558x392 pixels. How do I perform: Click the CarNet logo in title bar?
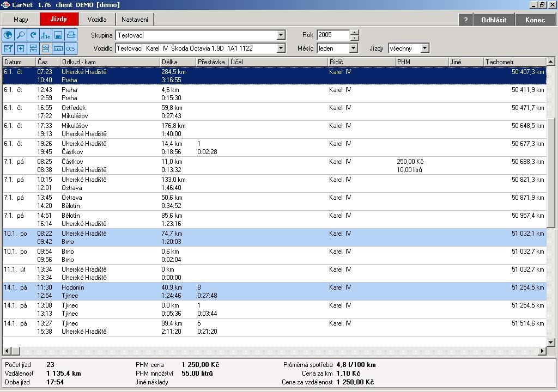pos(5,4)
